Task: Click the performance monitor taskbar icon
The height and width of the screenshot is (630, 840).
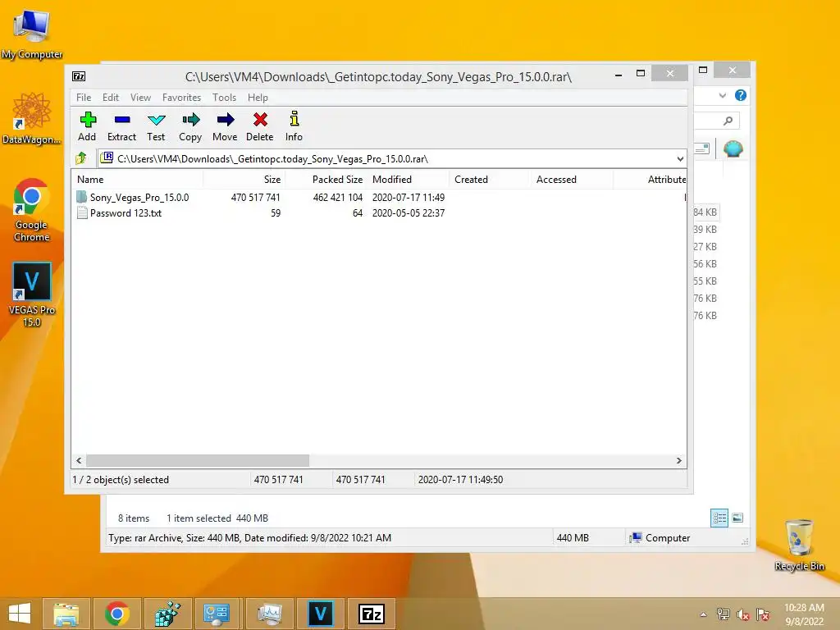Action: 269,614
